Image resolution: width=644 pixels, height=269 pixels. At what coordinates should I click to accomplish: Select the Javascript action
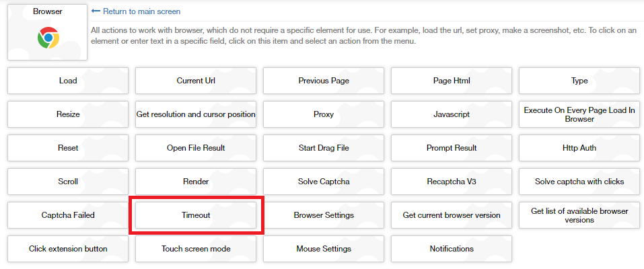[x=452, y=114]
